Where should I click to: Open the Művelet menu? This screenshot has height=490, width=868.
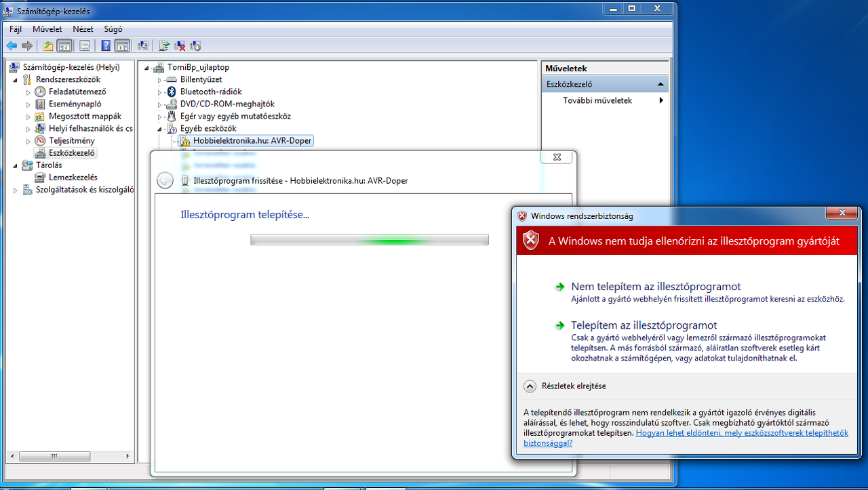47,29
